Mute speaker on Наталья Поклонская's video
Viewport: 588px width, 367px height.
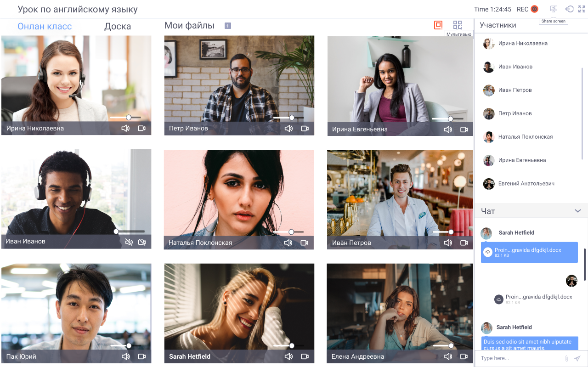pos(288,243)
